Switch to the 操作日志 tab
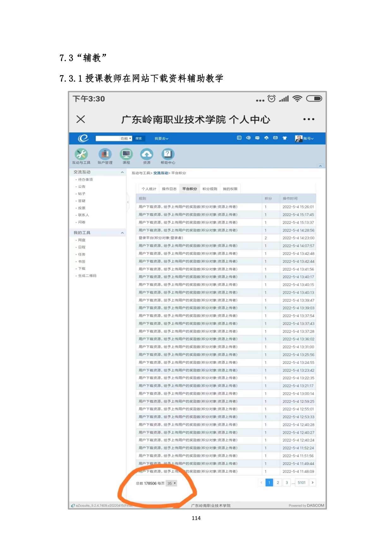Viewport: 392px width, 554px height. [169, 189]
